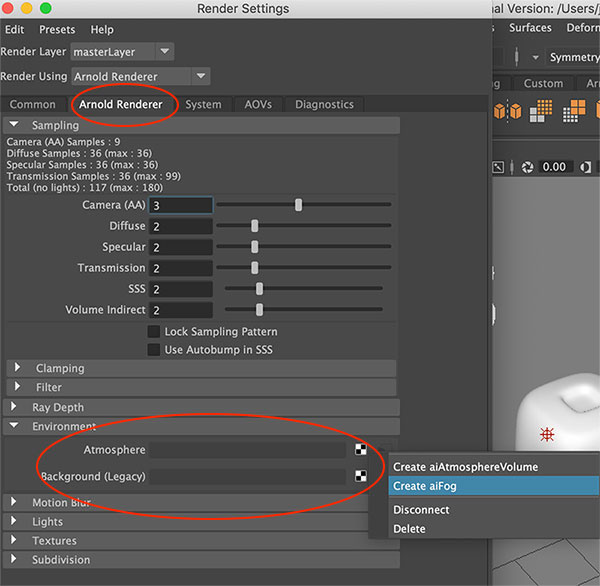
Task: Click 'Total (no lights) : 117 (max : 180)' text
Action: point(85,188)
